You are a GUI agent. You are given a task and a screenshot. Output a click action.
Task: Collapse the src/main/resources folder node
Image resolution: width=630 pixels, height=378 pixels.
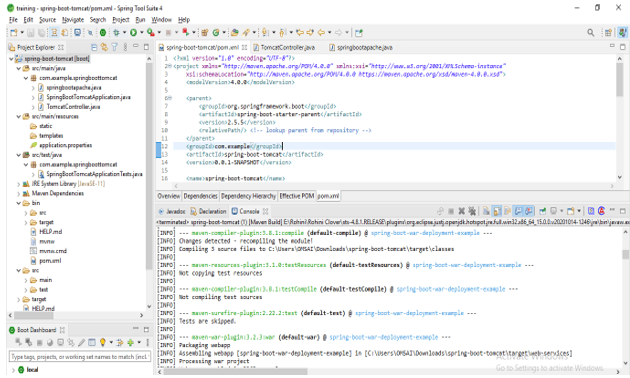(18, 116)
